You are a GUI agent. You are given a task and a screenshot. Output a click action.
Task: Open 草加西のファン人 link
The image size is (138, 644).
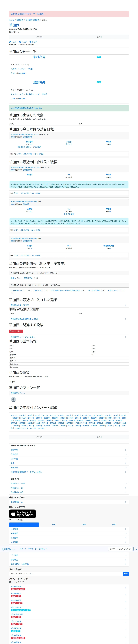point(18,393)
